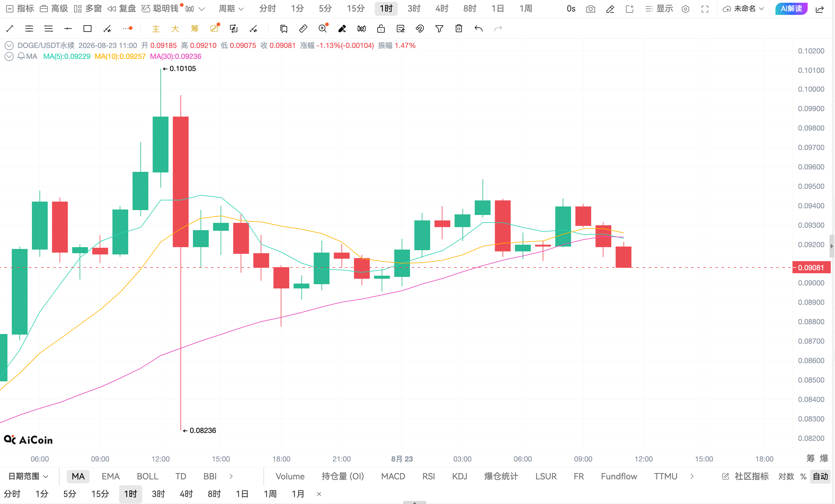Expand the bottom panel handle

pyautogui.click(x=415, y=502)
